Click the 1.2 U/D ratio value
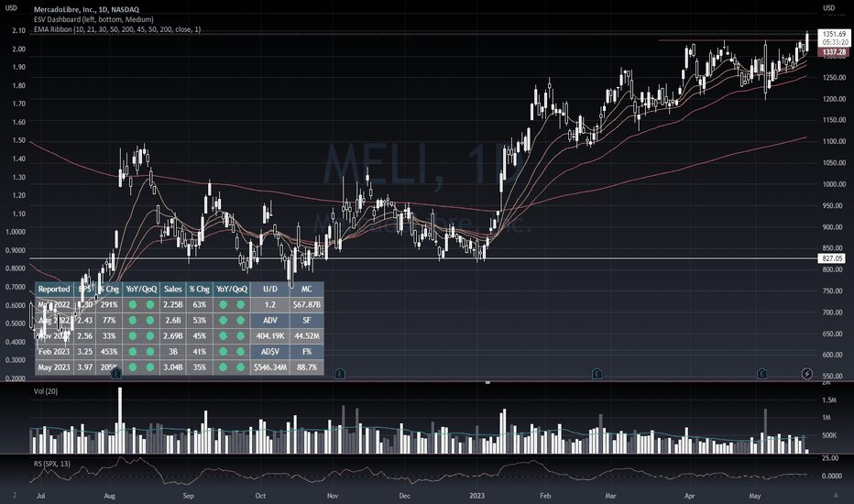 (x=270, y=305)
